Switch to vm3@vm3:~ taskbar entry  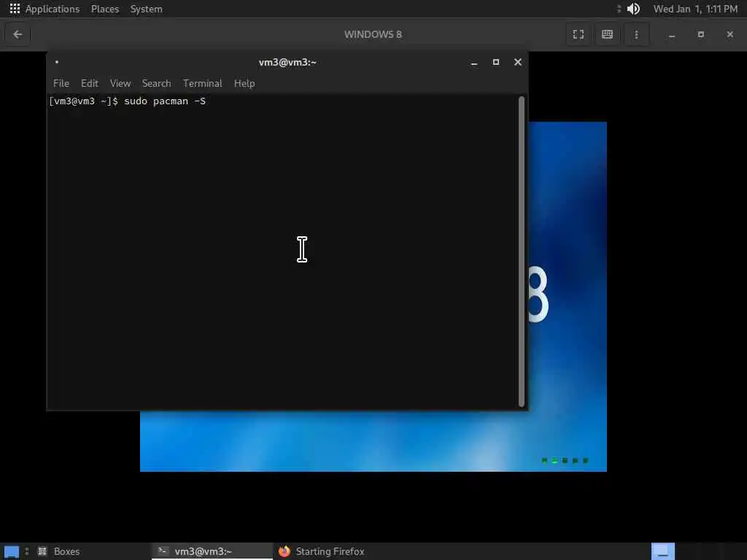pos(212,551)
